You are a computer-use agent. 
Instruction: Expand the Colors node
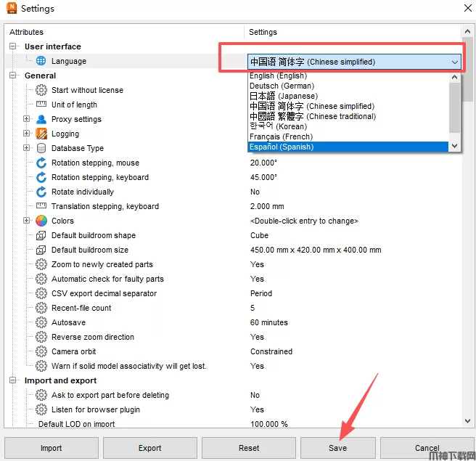coord(26,221)
